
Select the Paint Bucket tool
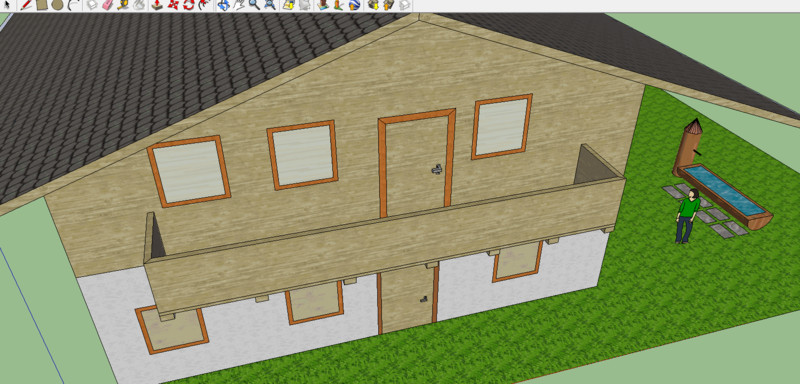click(139, 5)
